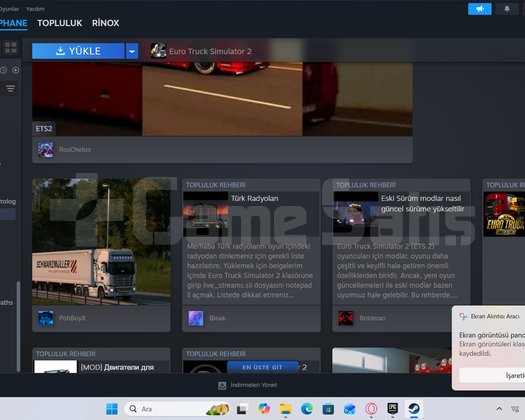
Task: Click the taskbar Ara search box
Action: [177, 409]
